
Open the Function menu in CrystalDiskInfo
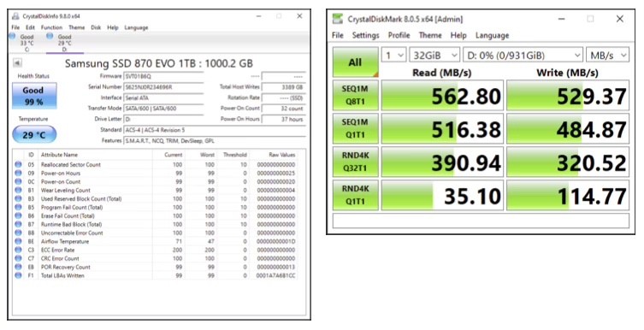click(x=52, y=27)
